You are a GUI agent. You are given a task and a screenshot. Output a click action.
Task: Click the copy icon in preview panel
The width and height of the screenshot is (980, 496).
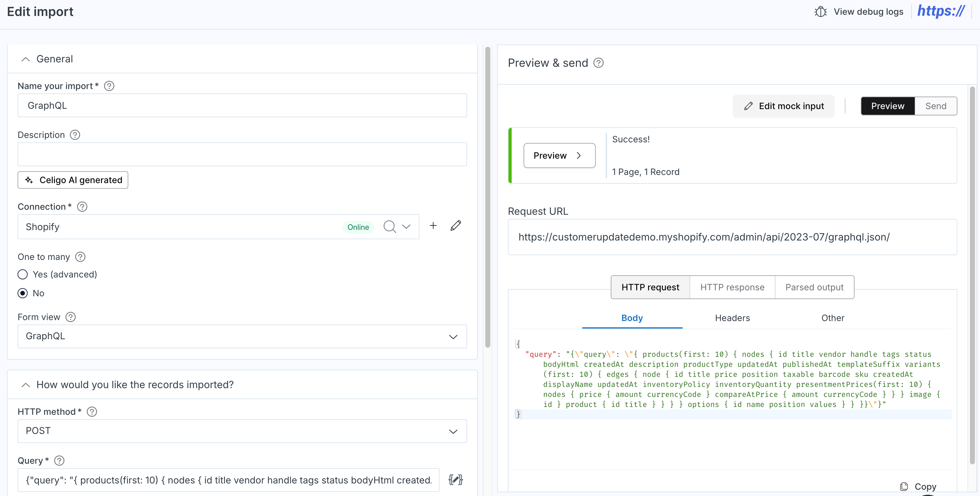[x=904, y=487]
